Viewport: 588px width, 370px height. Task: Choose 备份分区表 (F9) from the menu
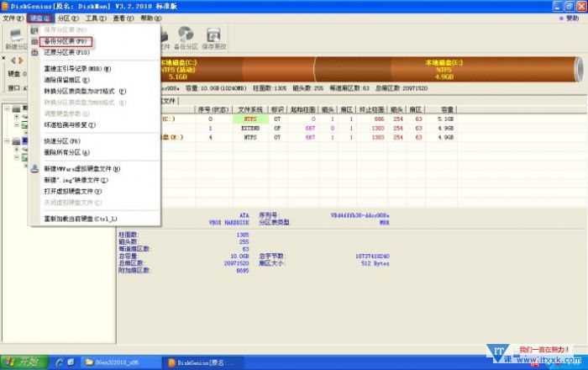66,41
